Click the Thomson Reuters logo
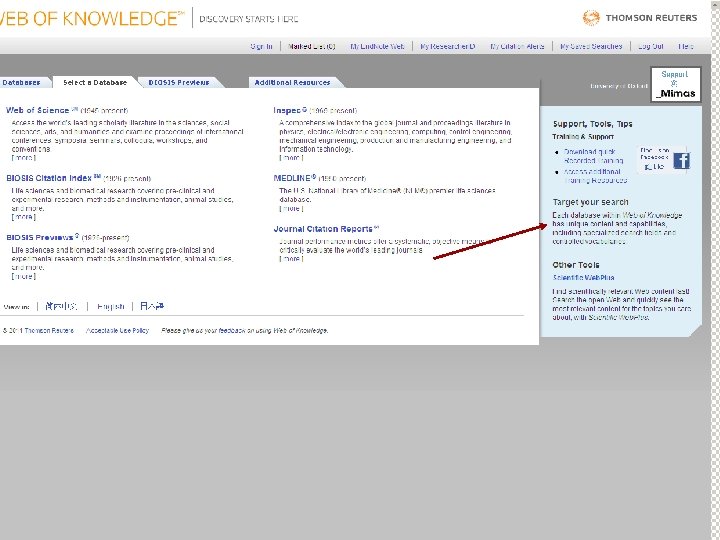 [640, 18]
